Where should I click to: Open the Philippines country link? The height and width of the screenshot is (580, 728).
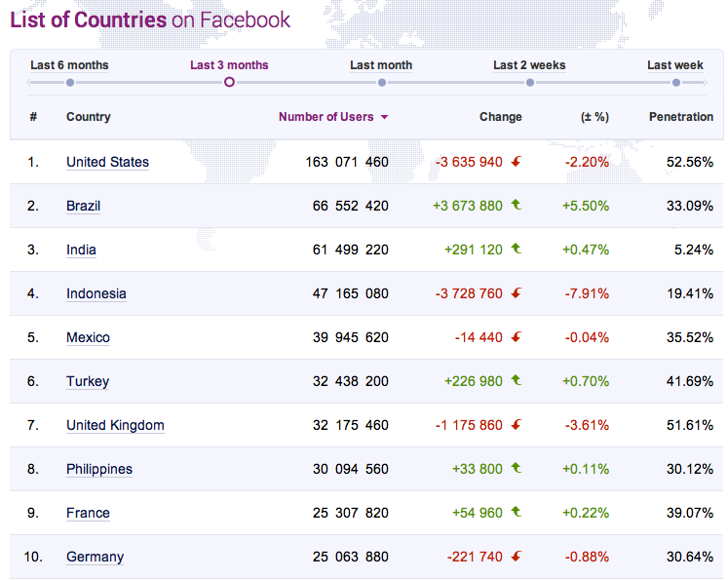coord(99,469)
